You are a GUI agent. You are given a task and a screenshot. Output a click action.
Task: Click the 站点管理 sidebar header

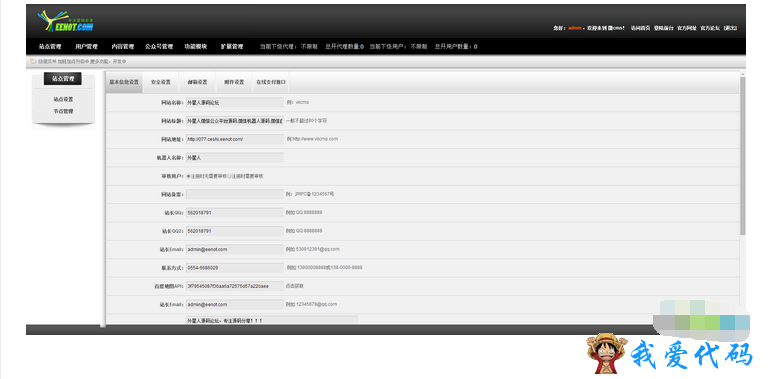click(x=62, y=79)
